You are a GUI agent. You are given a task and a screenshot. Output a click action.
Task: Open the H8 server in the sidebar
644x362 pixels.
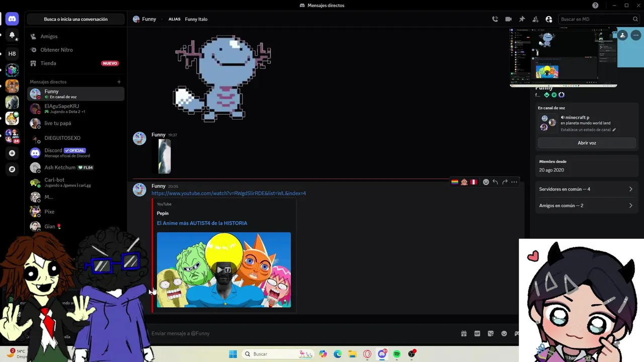coord(12,53)
